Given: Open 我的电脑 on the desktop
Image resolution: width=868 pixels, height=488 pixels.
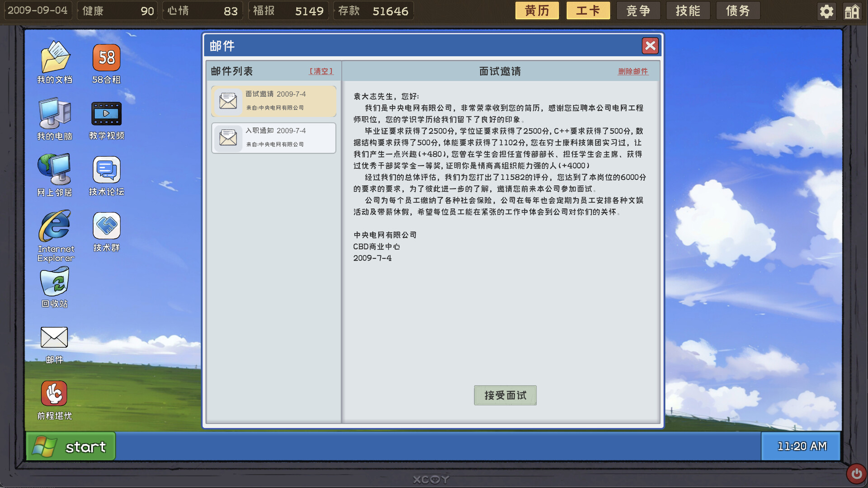Looking at the screenshot, I should tap(54, 114).
